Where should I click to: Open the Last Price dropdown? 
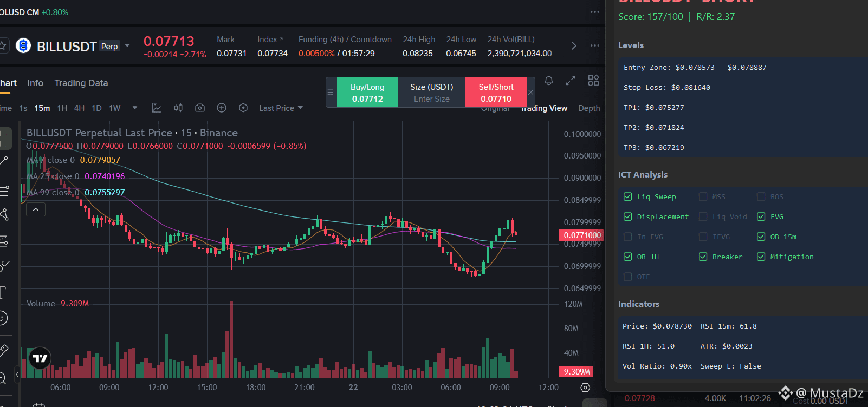pyautogui.click(x=281, y=108)
